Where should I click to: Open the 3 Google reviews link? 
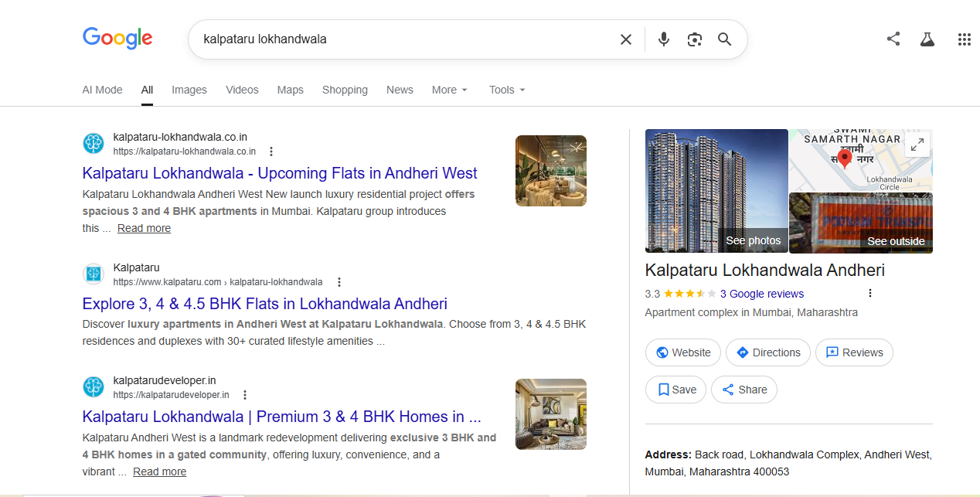[761, 294]
